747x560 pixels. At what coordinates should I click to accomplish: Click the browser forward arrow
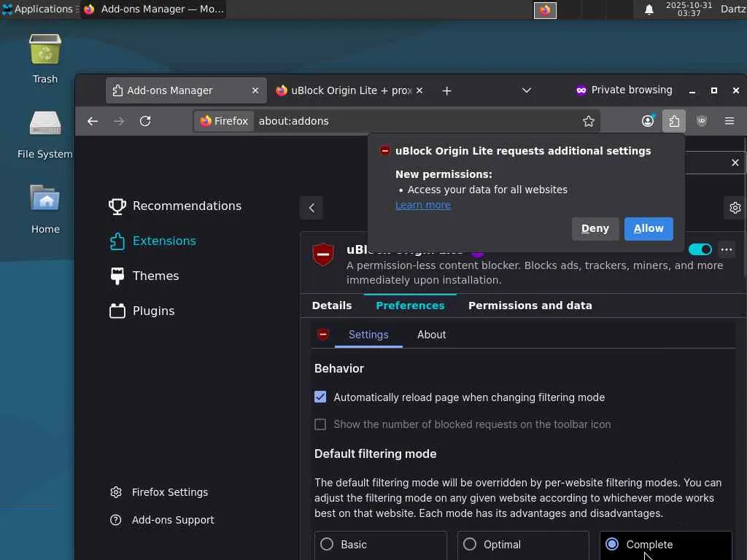click(119, 121)
